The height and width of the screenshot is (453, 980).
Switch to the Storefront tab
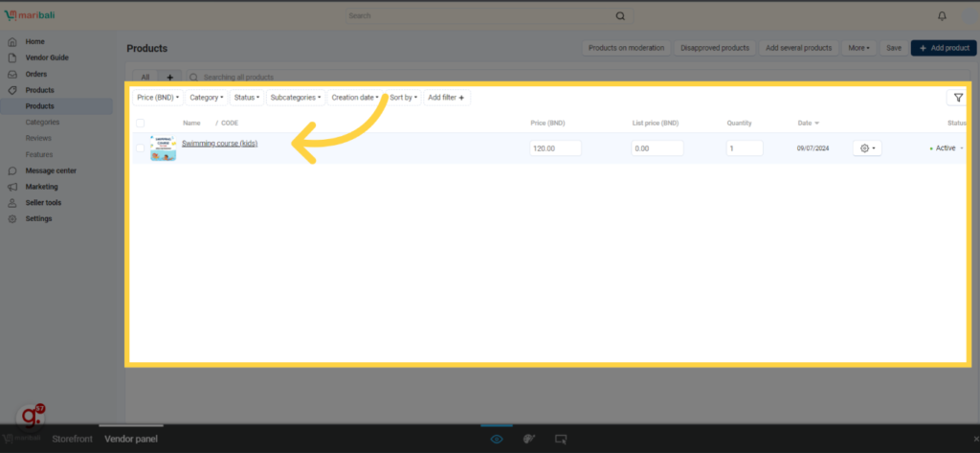72,439
